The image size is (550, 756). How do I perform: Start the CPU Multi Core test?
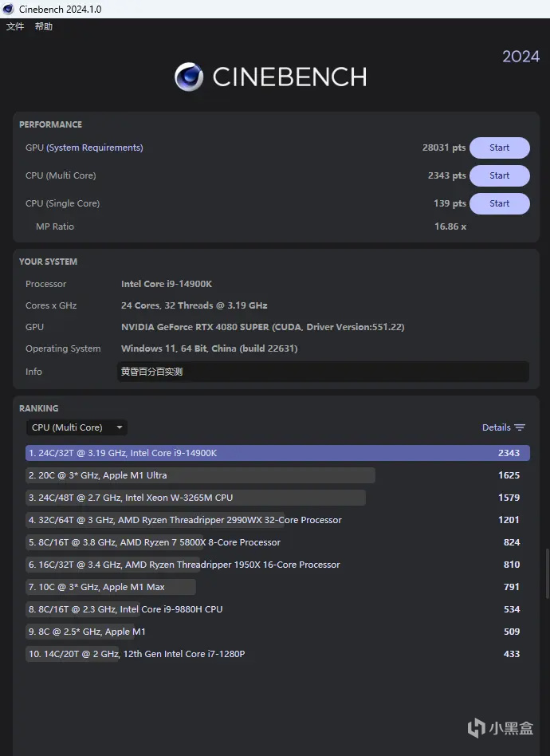click(500, 175)
